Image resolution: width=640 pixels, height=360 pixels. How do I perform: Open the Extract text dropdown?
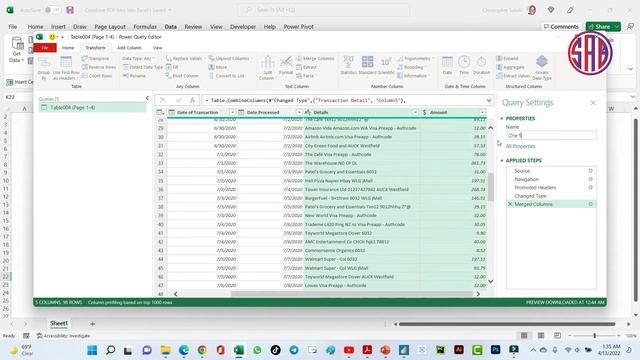pos(307,67)
